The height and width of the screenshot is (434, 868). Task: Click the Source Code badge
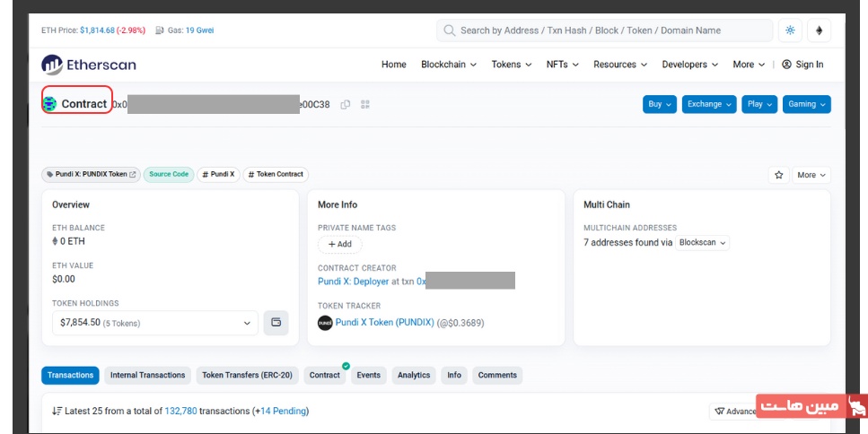click(169, 175)
